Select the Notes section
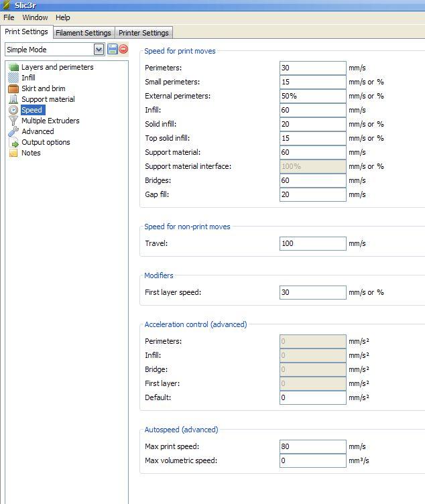The height and width of the screenshot is (504, 425). 31,153
